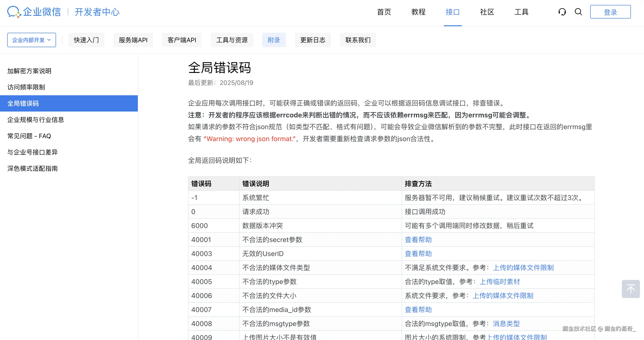Open 访问频率限制 in the sidebar

pyautogui.click(x=26, y=87)
